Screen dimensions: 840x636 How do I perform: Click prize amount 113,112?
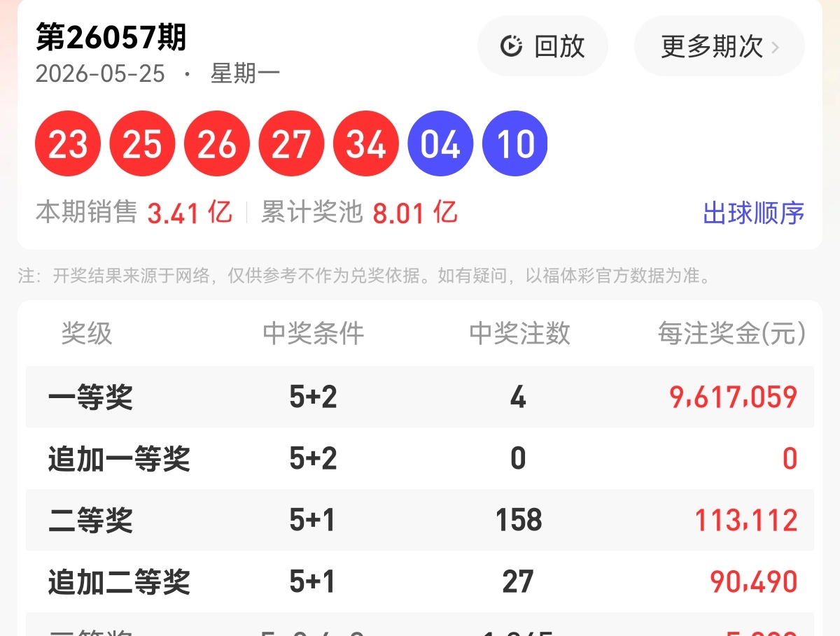coord(745,521)
